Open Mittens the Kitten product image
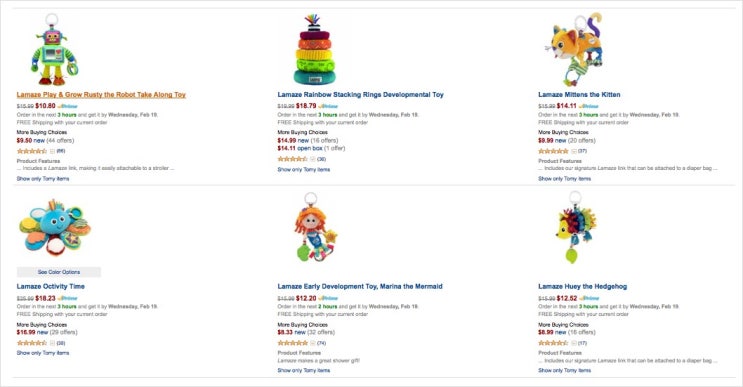Viewport: 743px width, 387px height. click(x=575, y=49)
